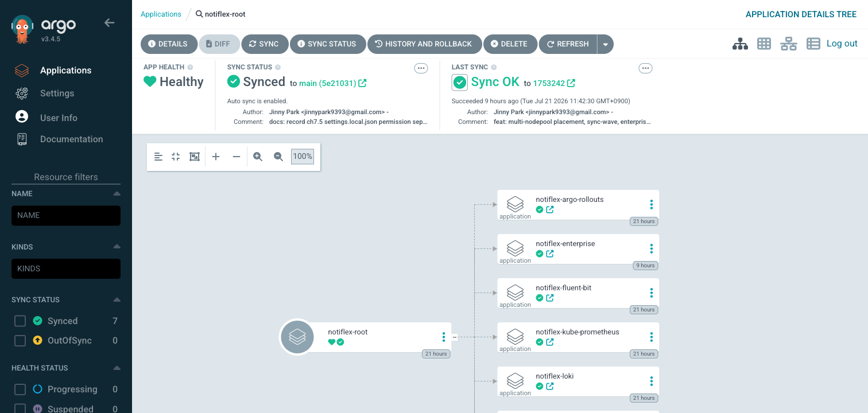Open the external link icon on notiflex-argo-rollouts
Image resolution: width=868 pixels, height=413 pixels.
(550, 210)
